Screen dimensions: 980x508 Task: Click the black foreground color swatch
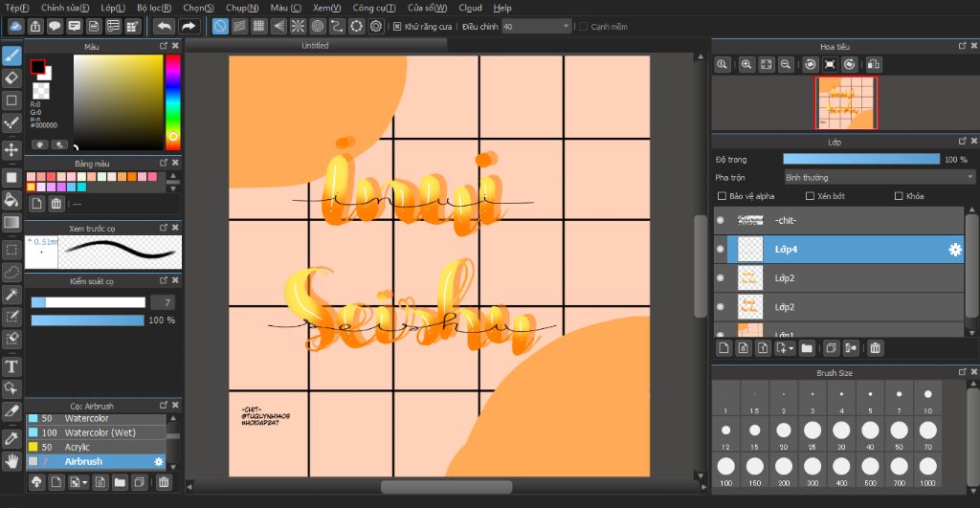(x=37, y=67)
